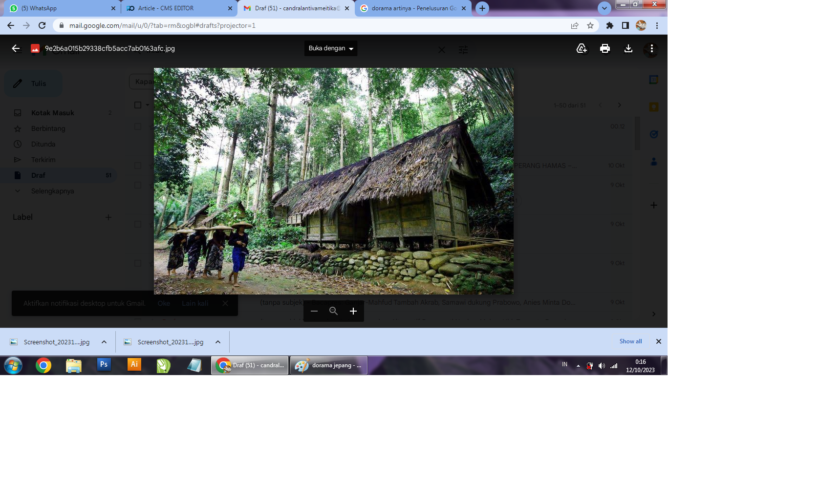The height and width of the screenshot is (504, 820).
Task: Open Chrome three-dot menu
Action: point(657,25)
